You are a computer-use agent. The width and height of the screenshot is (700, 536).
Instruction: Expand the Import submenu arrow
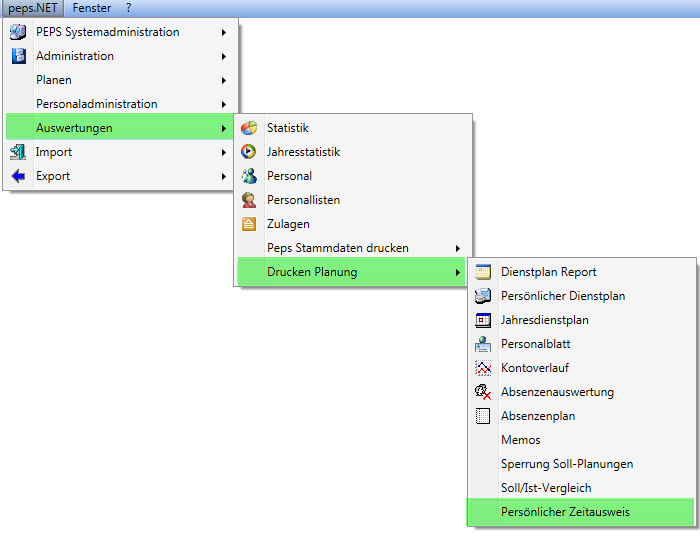coord(224,153)
